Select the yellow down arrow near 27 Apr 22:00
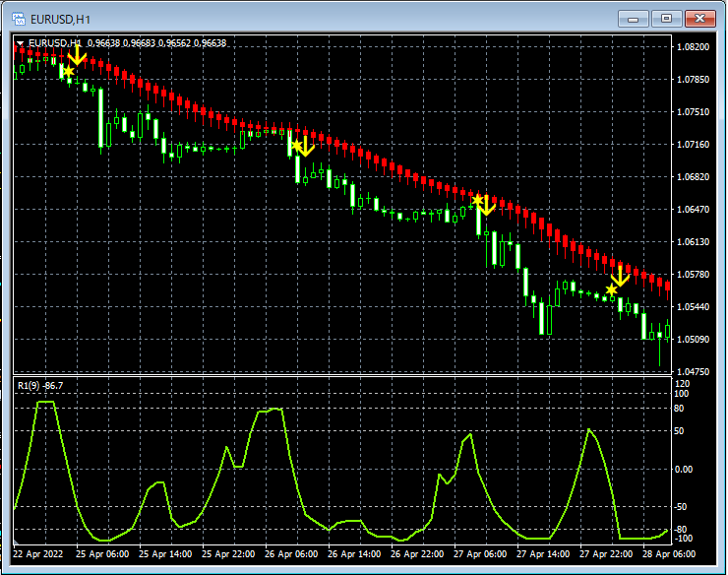This screenshot has height=575, width=728. 620,276
